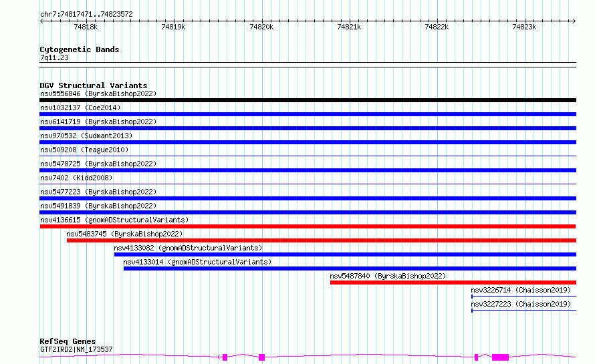Open nsv4133014 (gnomADStructuralVariants) label
This screenshot has width=595, height=364.
click(197, 262)
